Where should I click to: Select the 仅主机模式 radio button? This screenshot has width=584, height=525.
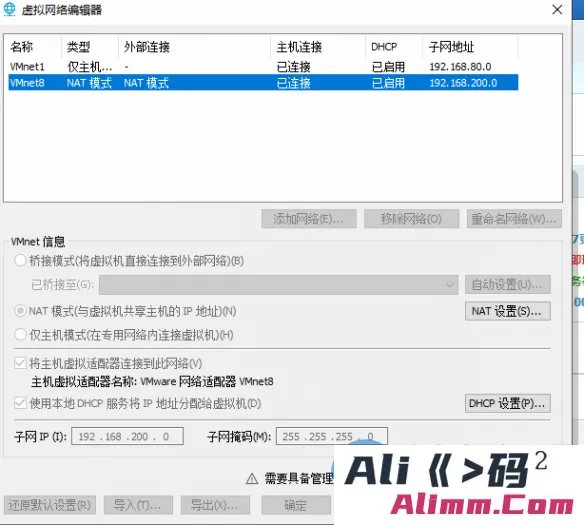(20, 334)
